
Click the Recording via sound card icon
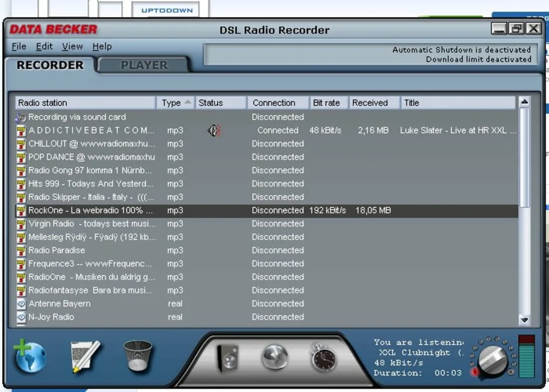[20, 118]
